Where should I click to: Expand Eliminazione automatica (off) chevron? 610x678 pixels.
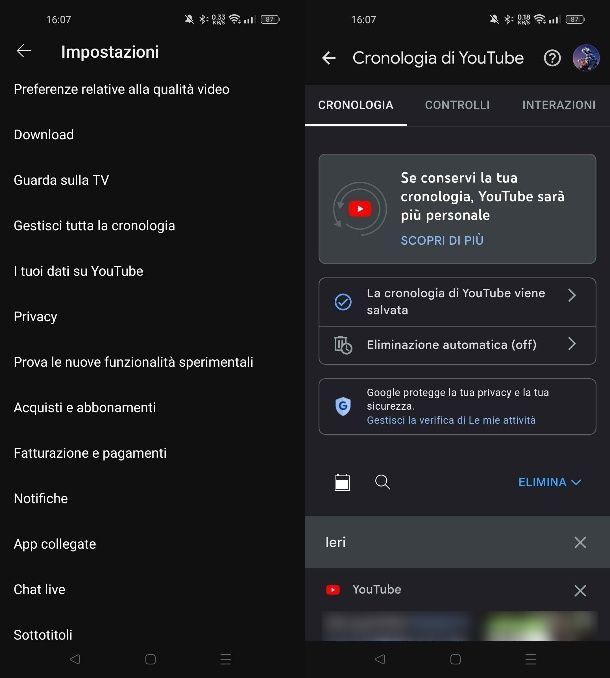click(572, 344)
